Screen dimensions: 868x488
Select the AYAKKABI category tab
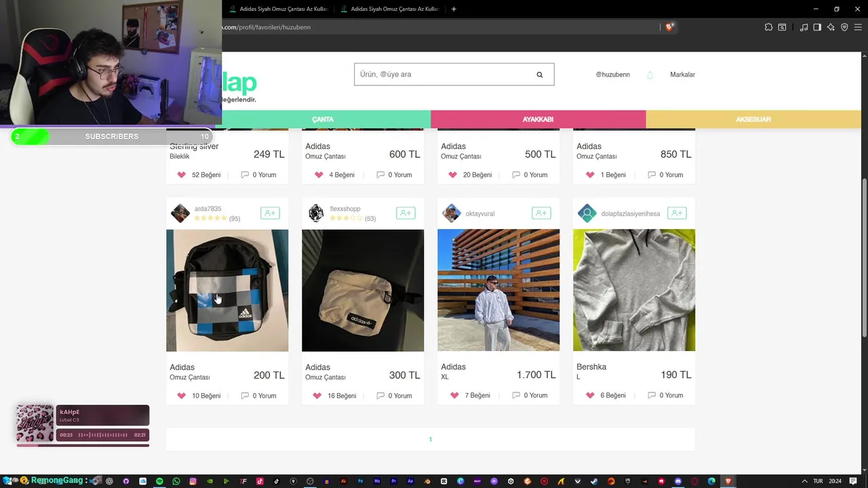pyautogui.click(x=538, y=119)
